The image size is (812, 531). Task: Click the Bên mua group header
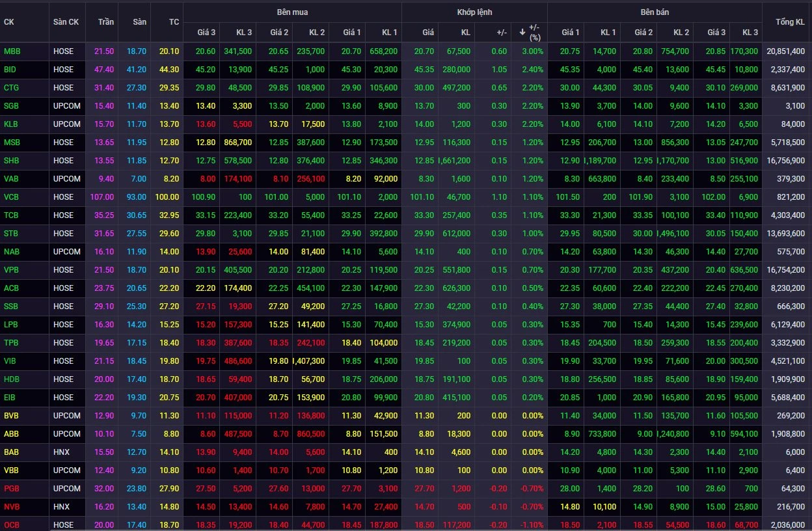click(292, 12)
